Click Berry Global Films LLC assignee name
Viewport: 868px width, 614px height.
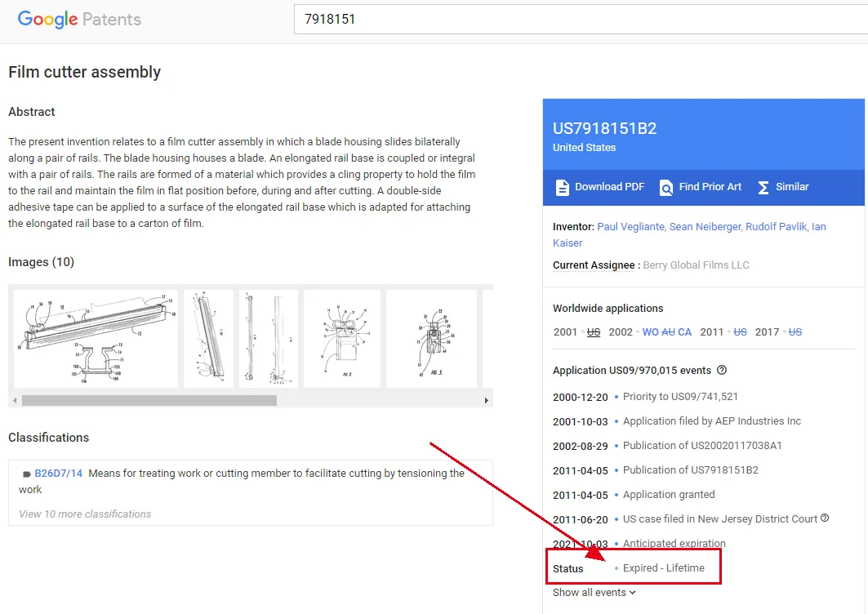696,265
